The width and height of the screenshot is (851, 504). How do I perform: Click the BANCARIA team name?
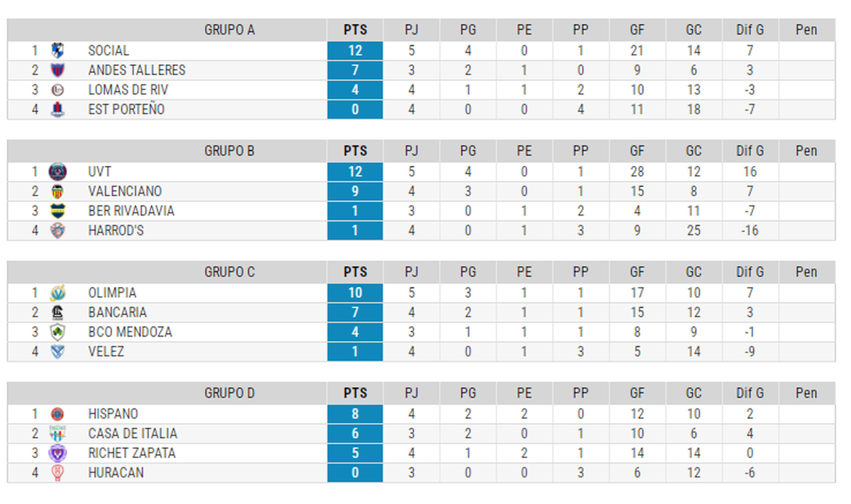click(118, 313)
